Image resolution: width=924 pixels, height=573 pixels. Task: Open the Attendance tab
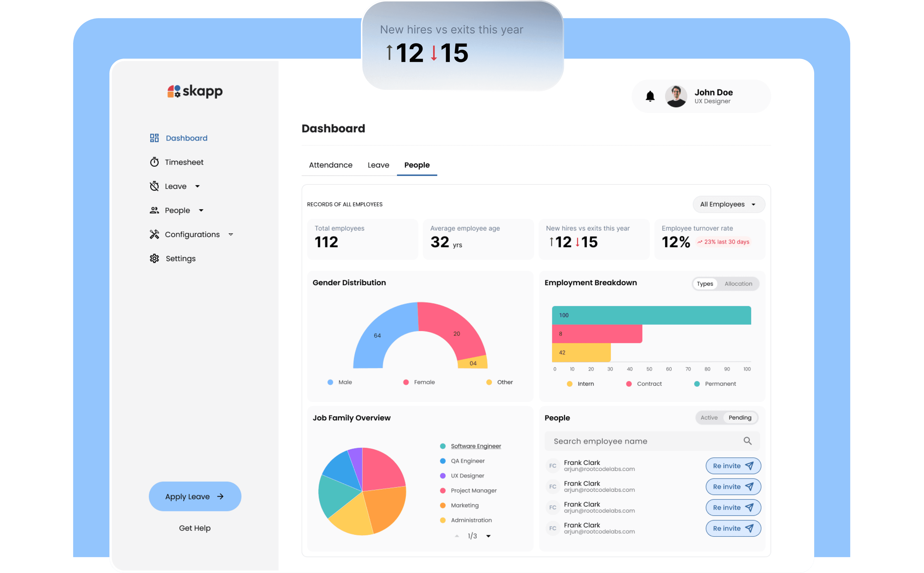[x=330, y=165]
